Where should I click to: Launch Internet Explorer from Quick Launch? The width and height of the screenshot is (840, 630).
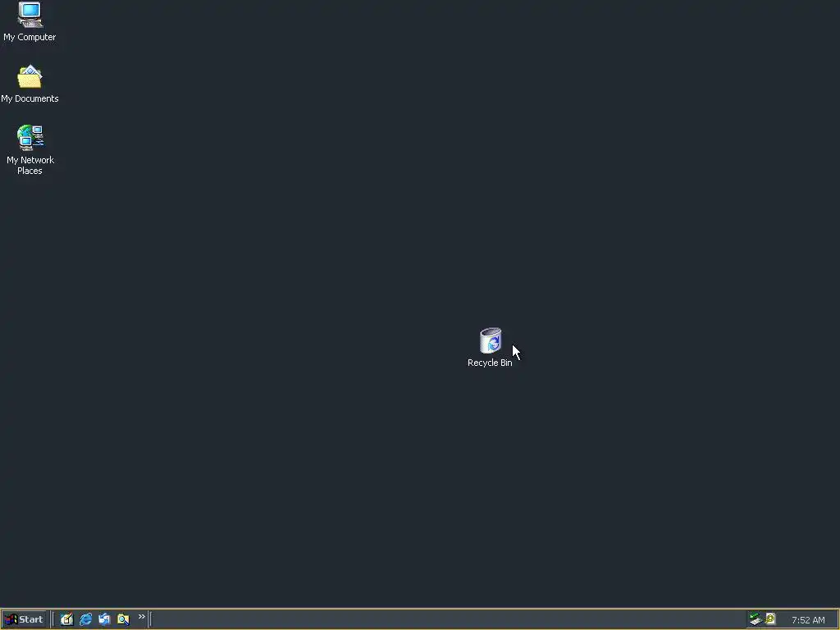click(x=85, y=619)
